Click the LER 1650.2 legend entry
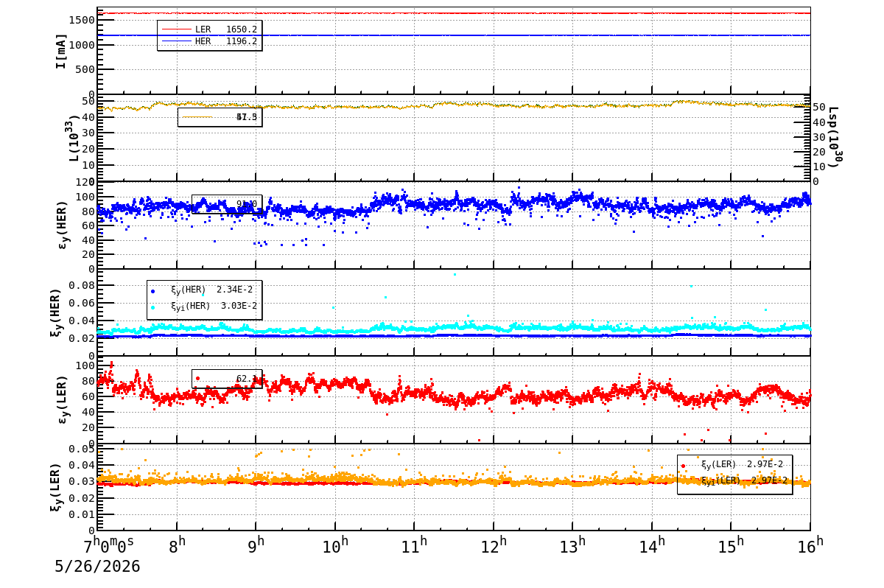884x588 pixels. tap(209, 29)
